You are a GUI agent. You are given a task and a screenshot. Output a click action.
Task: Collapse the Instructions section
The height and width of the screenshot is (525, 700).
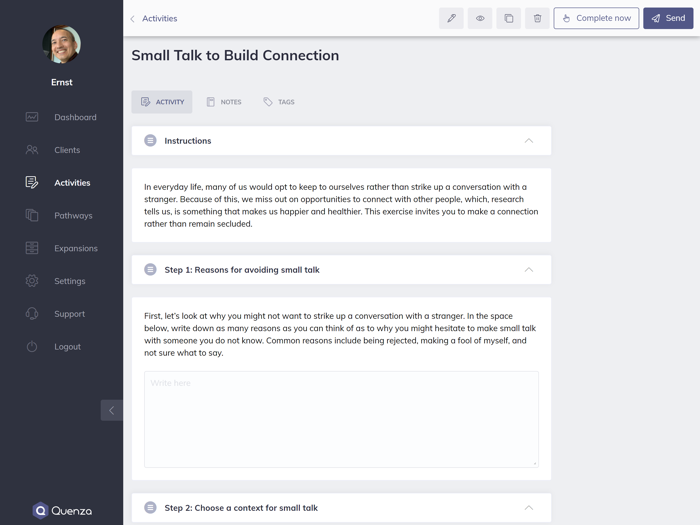(x=529, y=141)
